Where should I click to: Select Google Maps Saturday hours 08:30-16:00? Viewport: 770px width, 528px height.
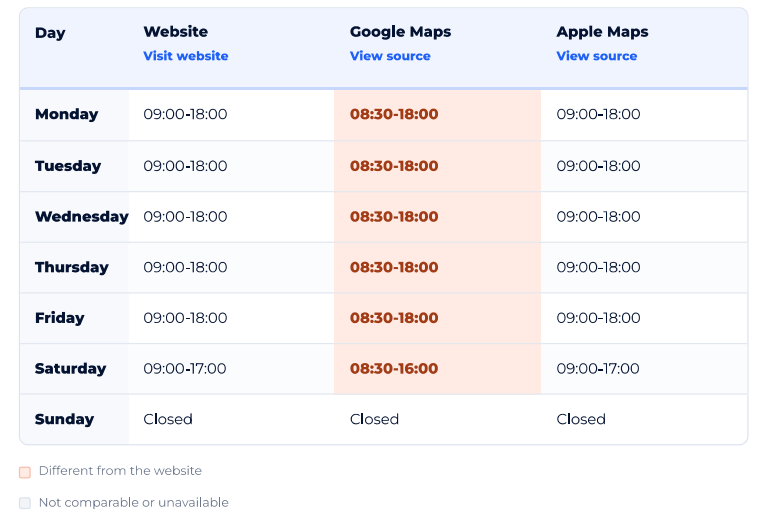[394, 368]
